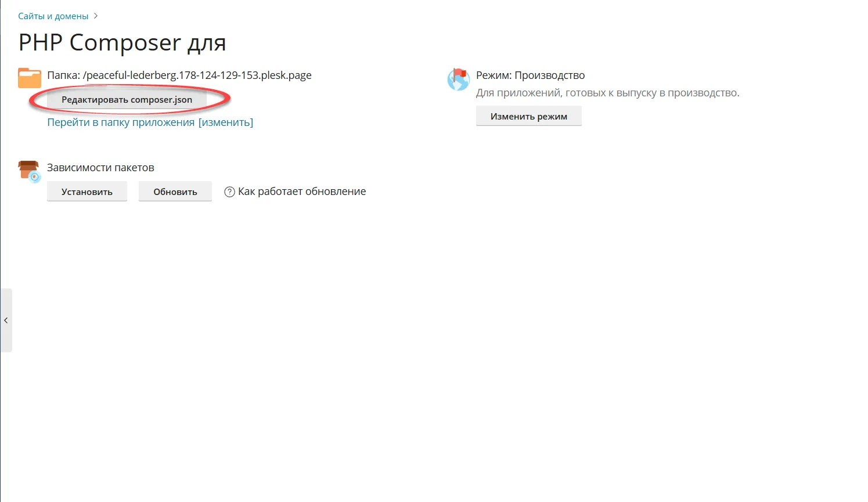This screenshot has width=868, height=502.
Task: Click the Обновить dependencies button
Action: coord(175,192)
